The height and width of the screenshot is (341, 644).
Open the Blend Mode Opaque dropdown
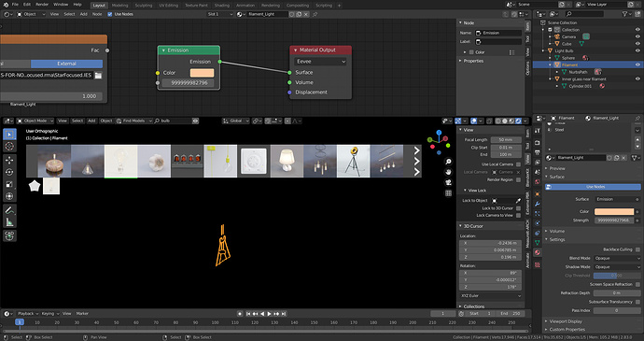click(617, 259)
